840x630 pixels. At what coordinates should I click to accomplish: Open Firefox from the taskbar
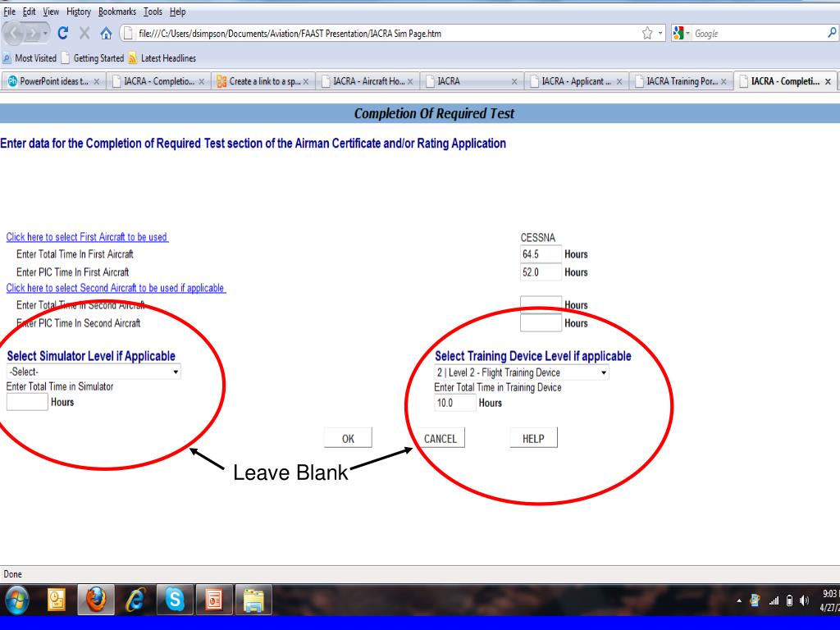[x=96, y=600]
